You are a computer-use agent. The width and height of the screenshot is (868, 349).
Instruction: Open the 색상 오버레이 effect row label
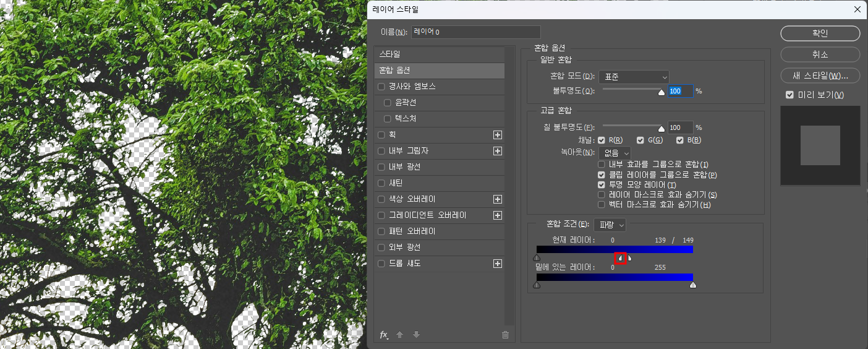pos(412,199)
